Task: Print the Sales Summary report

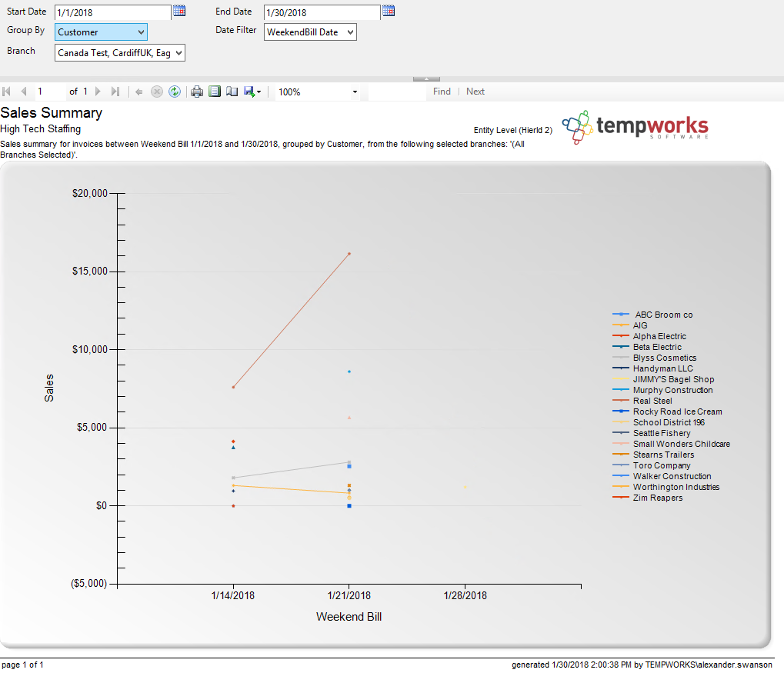Action: 197,92
